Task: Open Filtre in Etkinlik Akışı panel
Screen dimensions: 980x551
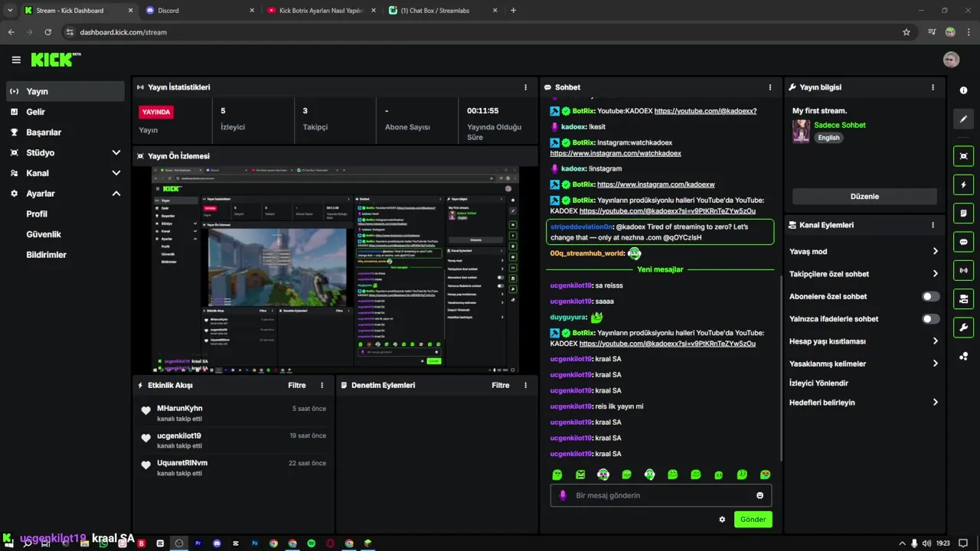Action: click(297, 385)
